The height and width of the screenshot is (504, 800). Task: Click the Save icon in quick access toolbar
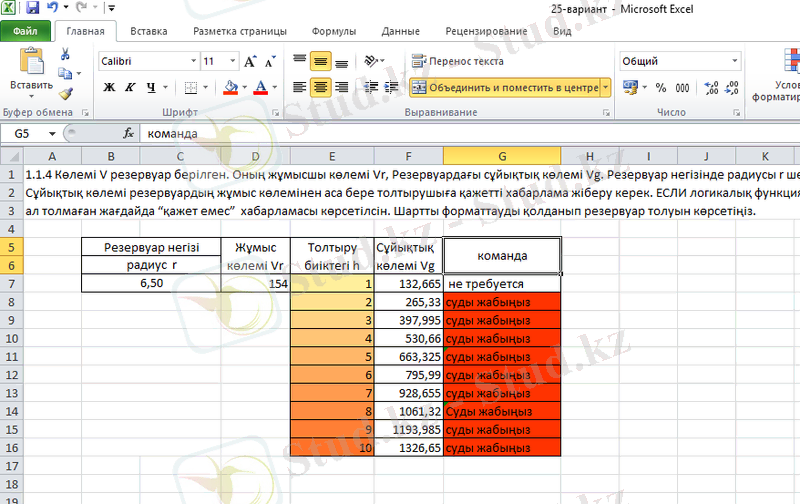(32, 9)
